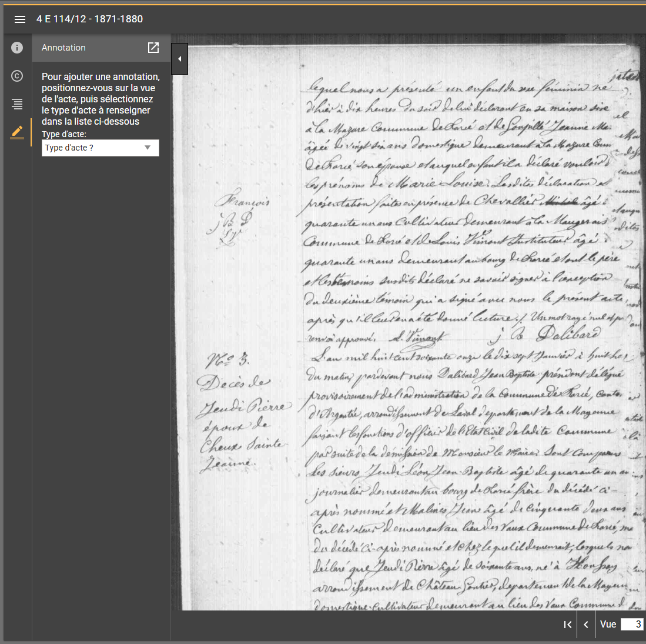The height and width of the screenshot is (644, 646).
Task: Open the Type d'acte dropdown
Action: (x=101, y=148)
